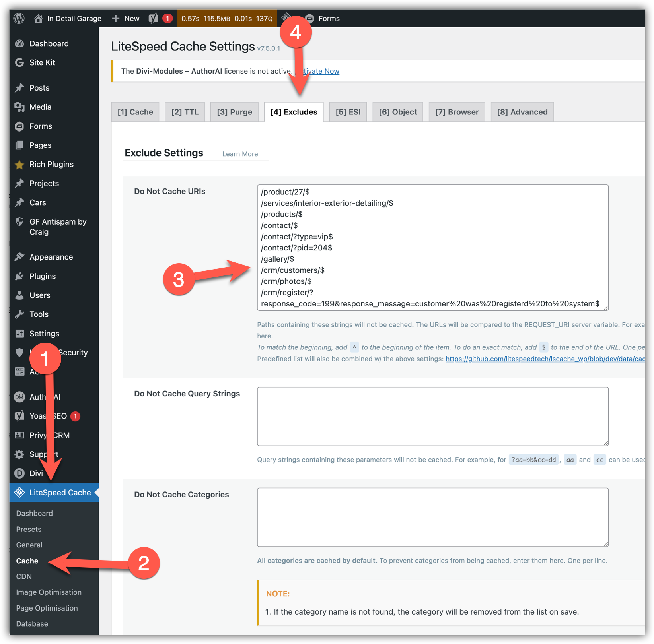
Task: Click the Dashboard gauge icon in sidebar
Action: [19, 44]
